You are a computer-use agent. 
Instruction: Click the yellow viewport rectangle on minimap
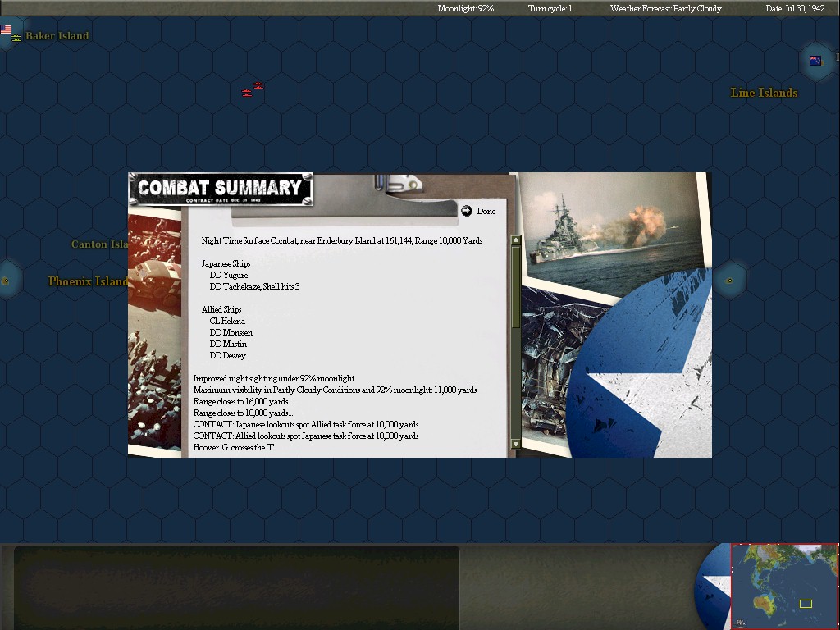806,604
